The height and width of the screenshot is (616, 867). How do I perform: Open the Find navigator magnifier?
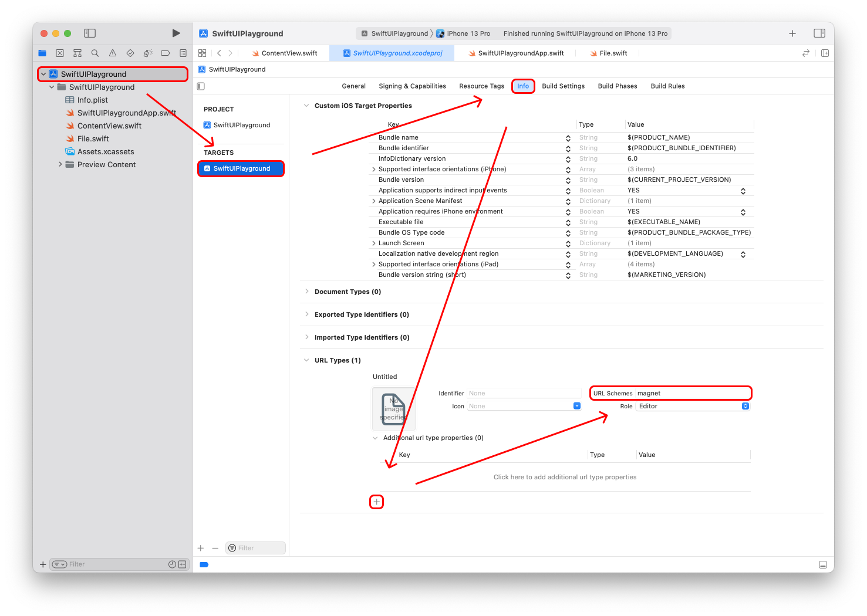tap(95, 53)
